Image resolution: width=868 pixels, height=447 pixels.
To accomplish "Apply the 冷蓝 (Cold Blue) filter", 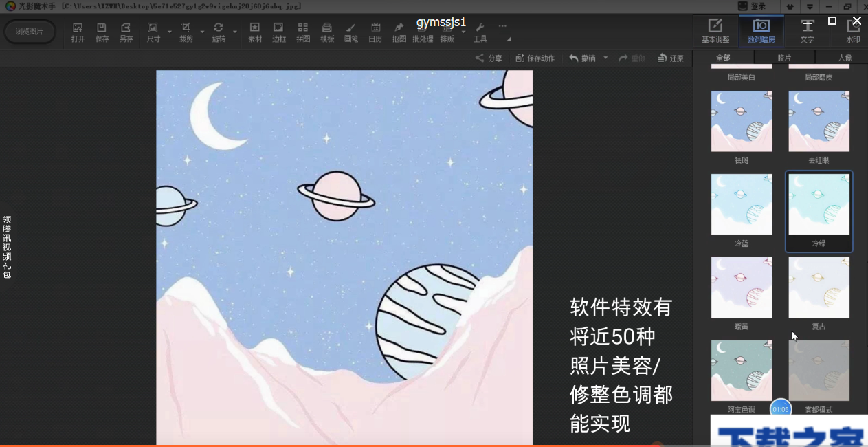I will tap(742, 204).
